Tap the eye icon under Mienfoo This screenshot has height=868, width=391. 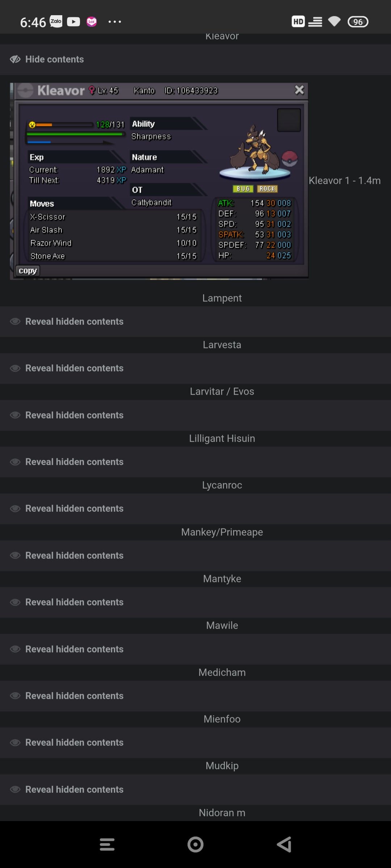[x=15, y=743]
